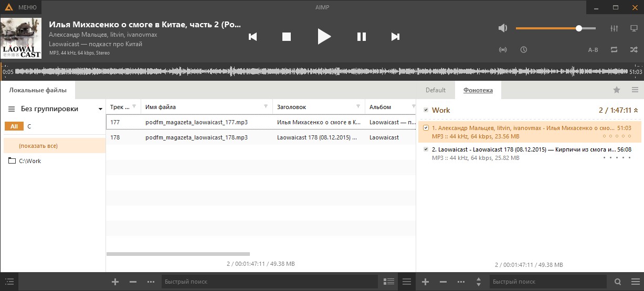Collapse the Work playlist group
The image size is (644, 291).
(636, 111)
